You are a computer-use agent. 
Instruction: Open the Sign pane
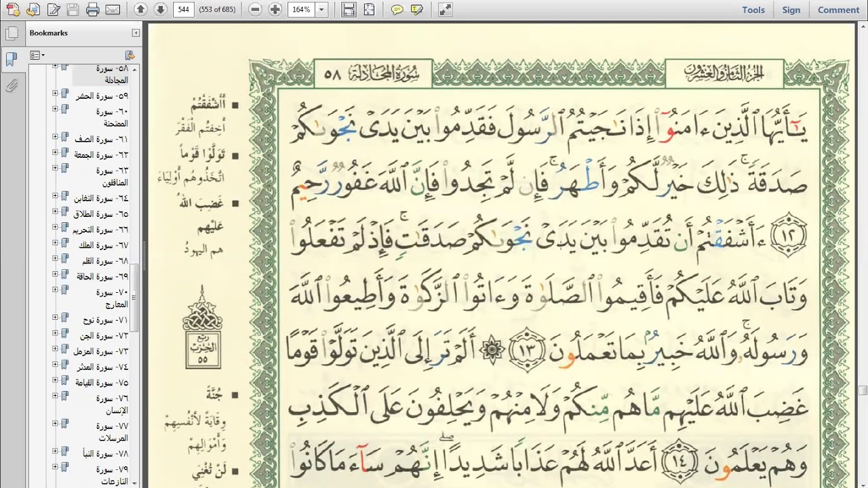click(x=791, y=9)
